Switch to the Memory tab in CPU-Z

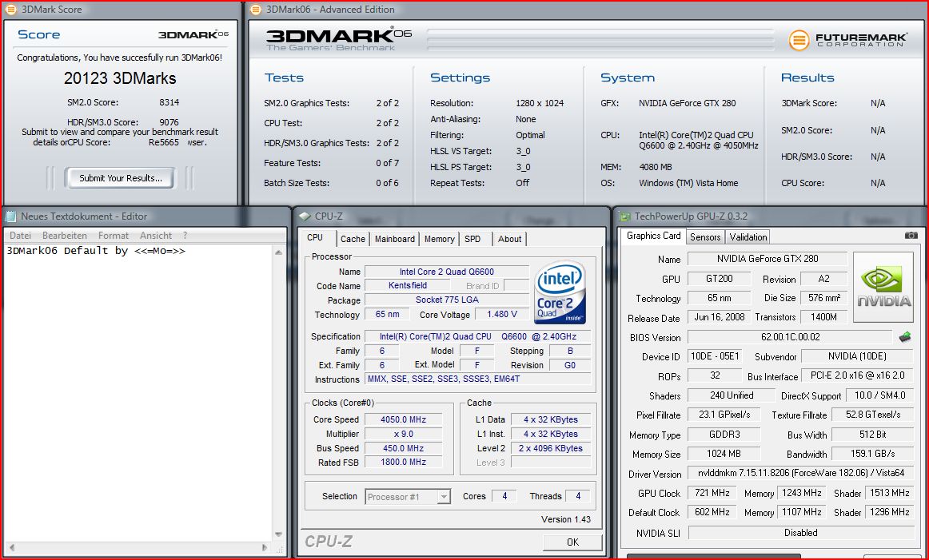(x=439, y=239)
